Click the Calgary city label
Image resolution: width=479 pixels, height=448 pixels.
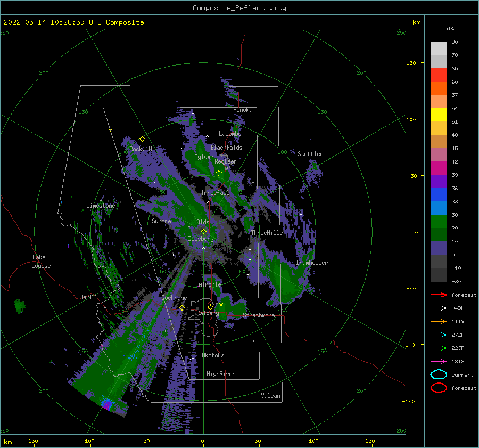point(208,313)
